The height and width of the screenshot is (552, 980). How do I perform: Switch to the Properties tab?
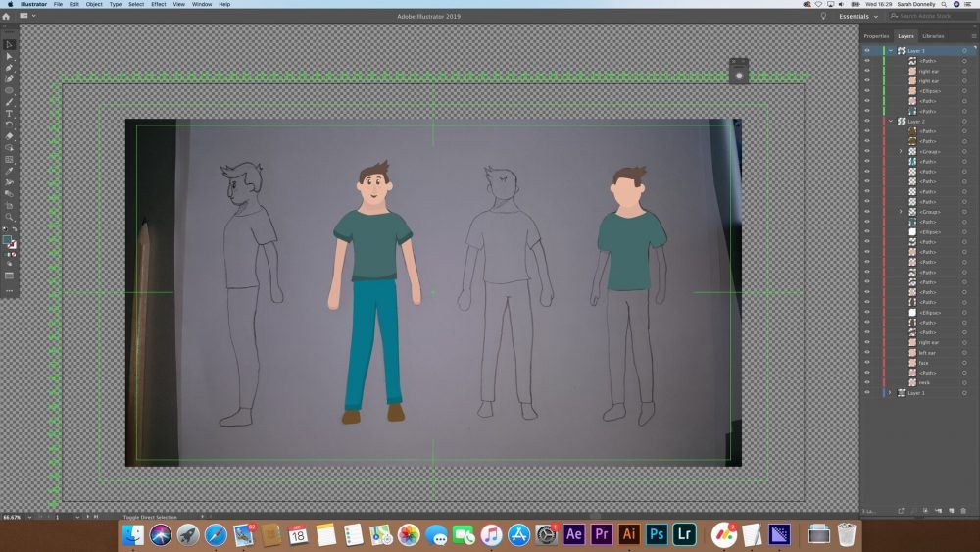point(876,36)
